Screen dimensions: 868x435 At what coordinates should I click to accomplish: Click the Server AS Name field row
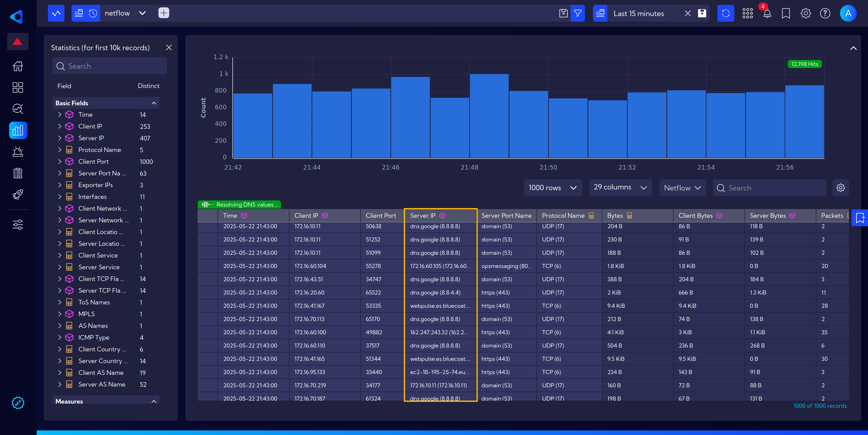(x=106, y=385)
